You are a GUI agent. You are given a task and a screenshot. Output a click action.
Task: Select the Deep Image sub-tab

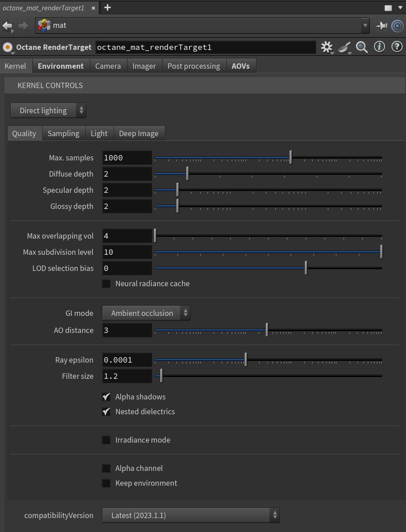tap(138, 133)
